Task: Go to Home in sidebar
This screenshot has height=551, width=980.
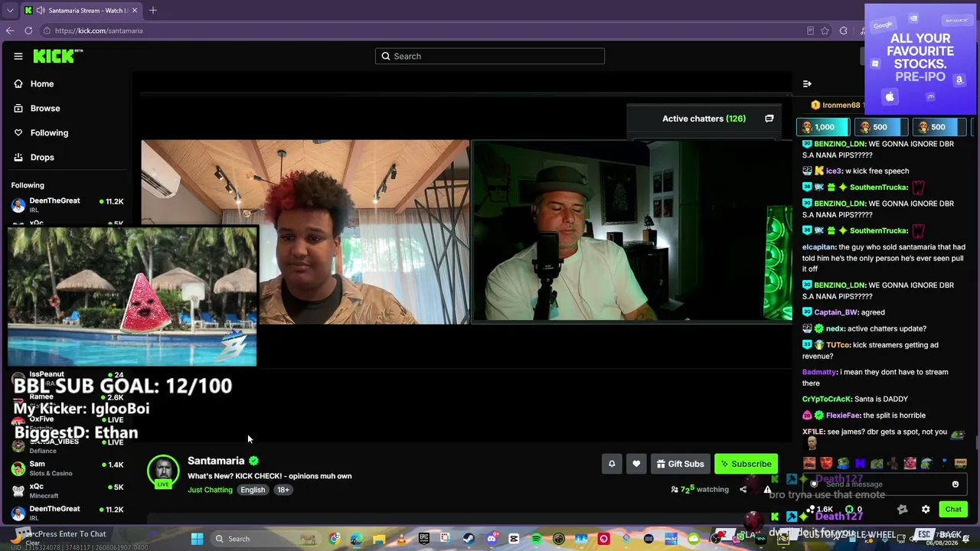Action: click(42, 83)
